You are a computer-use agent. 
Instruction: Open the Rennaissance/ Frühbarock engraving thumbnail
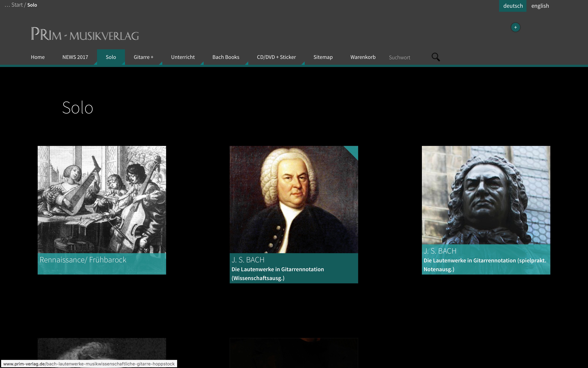(102, 199)
